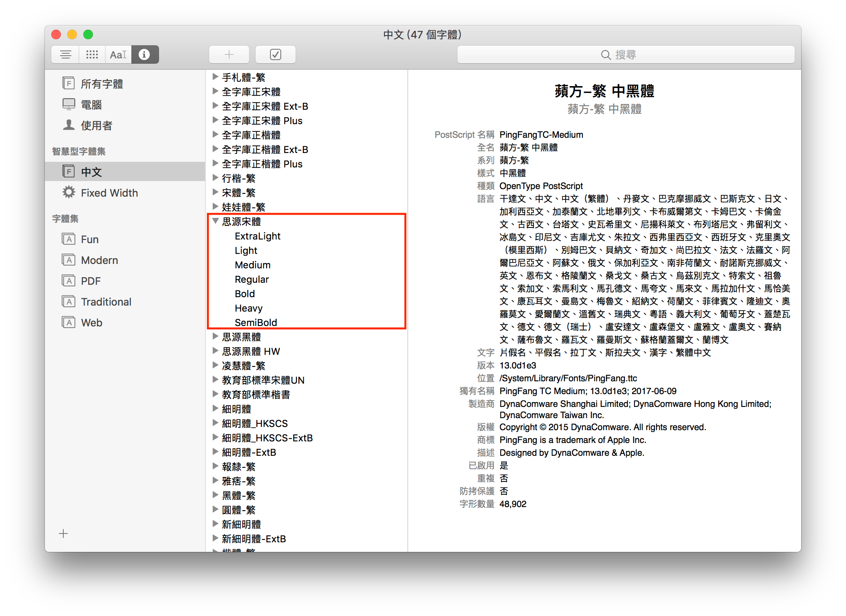Click the Modern collection icon
This screenshot has width=846, height=616.
68,260
